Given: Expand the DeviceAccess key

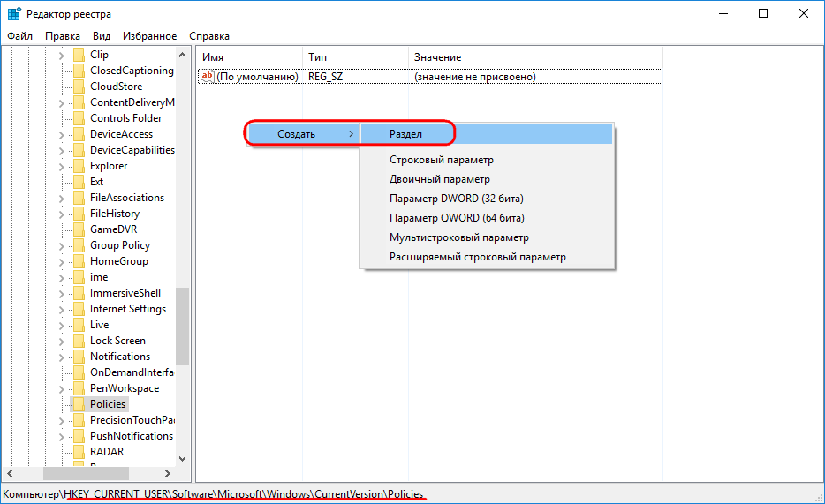Looking at the screenshot, I should tap(61, 134).
